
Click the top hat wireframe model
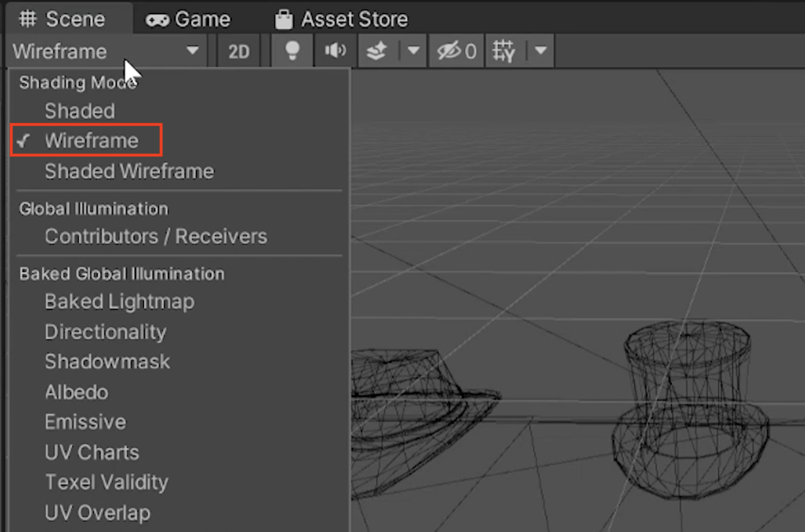[x=689, y=407]
